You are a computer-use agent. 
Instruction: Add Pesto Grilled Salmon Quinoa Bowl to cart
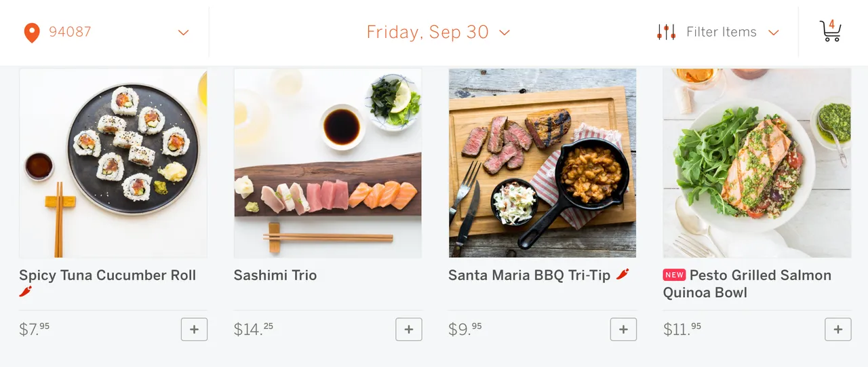coord(838,330)
